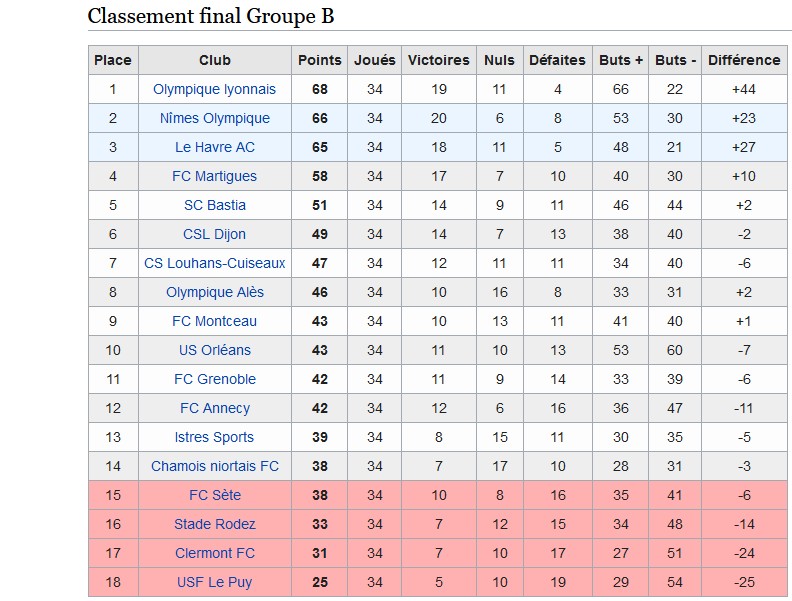
Task: Select the Stade Rodez link
Action: click(214, 524)
